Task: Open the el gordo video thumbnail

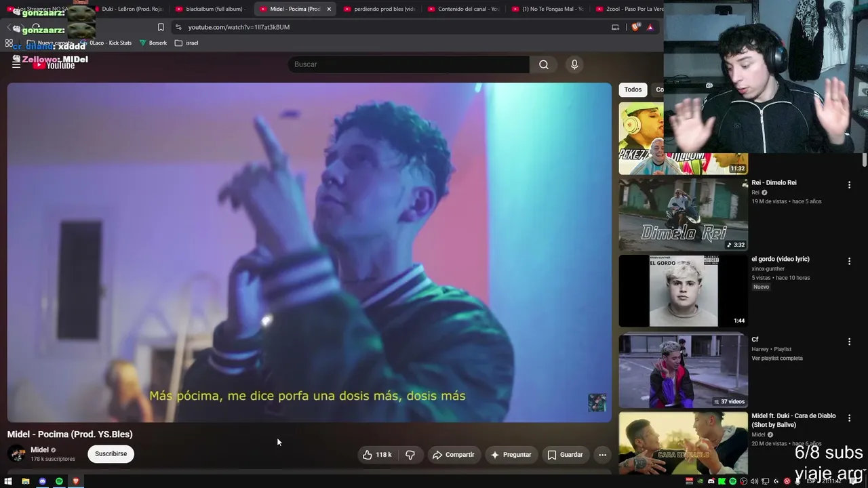Action: pyautogui.click(x=683, y=291)
